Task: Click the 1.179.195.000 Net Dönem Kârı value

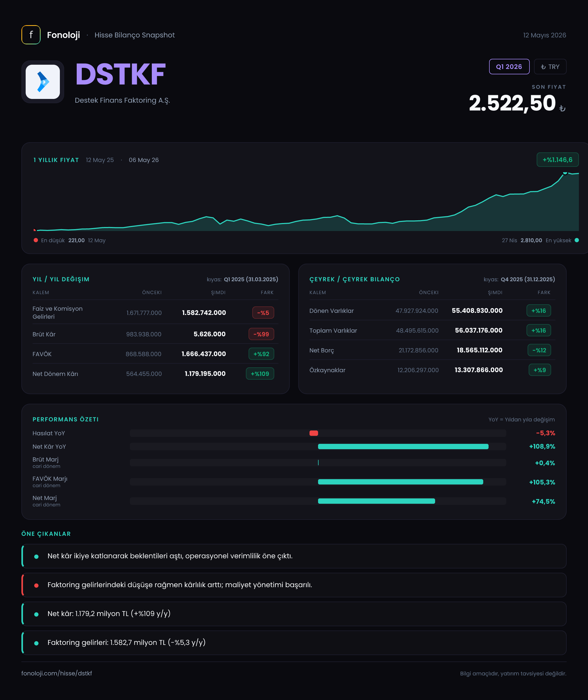Action: [x=205, y=374]
